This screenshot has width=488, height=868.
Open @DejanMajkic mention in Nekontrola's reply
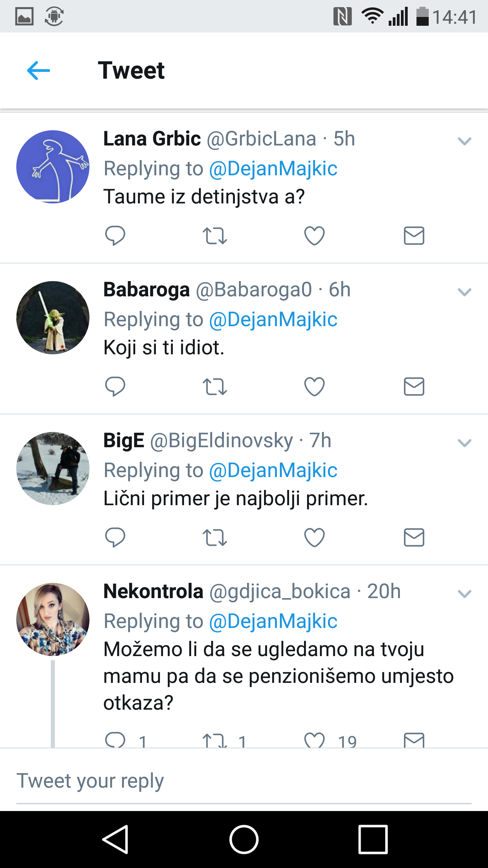click(273, 621)
